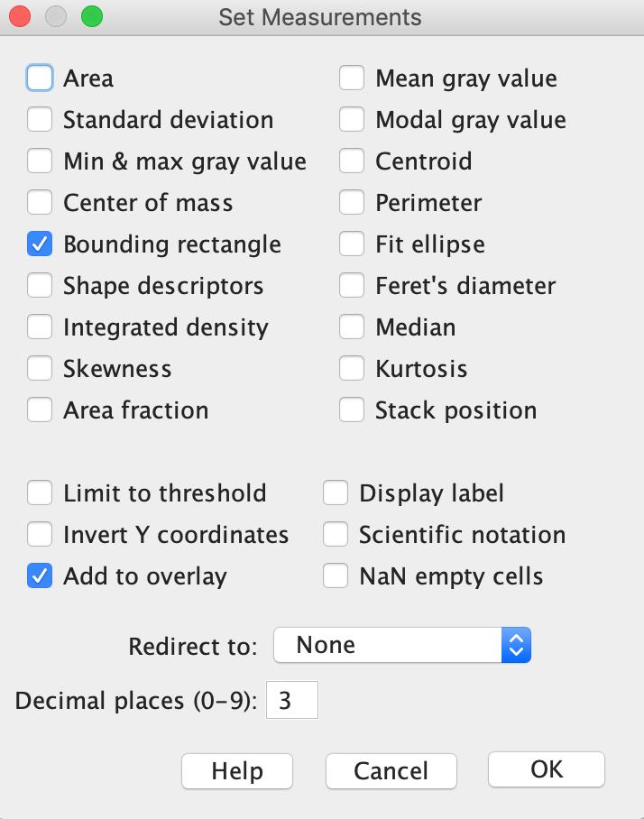Viewport: 644px width, 819px height.
Task: Turn on Perimeter measurement
Action: pos(352,203)
